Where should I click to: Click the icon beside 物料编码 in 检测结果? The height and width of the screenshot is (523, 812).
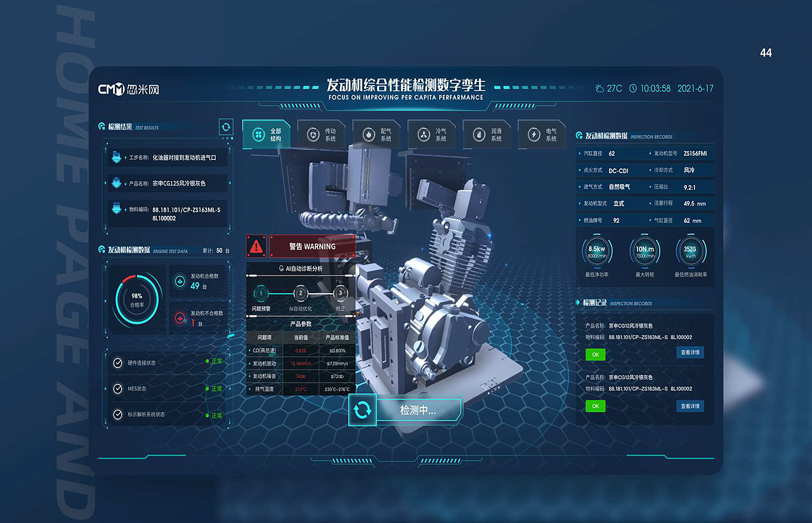coord(116,208)
